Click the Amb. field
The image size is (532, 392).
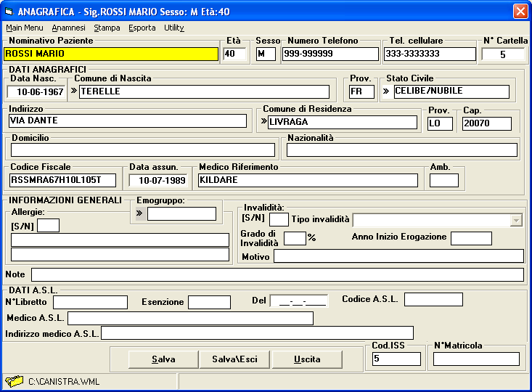pyautogui.click(x=444, y=180)
